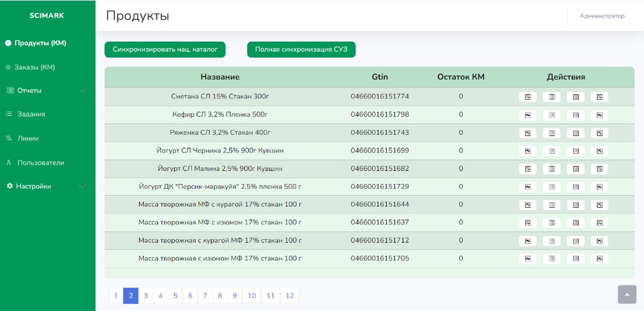Jump to page 10 in the pagination
The height and width of the screenshot is (311, 644).
[x=252, y=295]
